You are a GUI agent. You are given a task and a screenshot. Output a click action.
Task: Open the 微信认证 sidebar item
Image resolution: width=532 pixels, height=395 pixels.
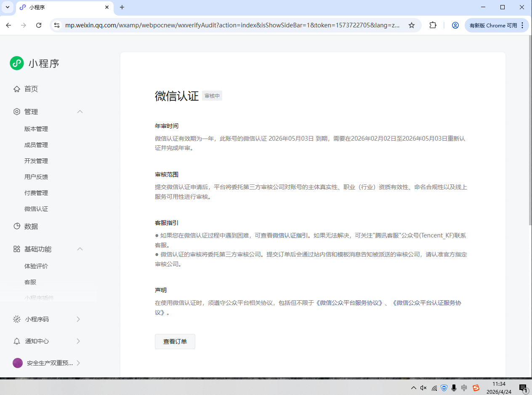(x=36, y=209)
